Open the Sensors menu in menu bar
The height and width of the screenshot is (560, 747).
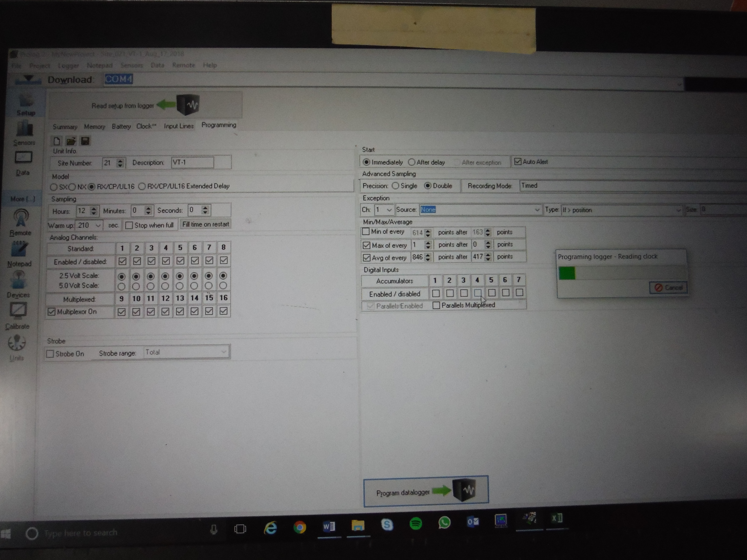[131, 65]
